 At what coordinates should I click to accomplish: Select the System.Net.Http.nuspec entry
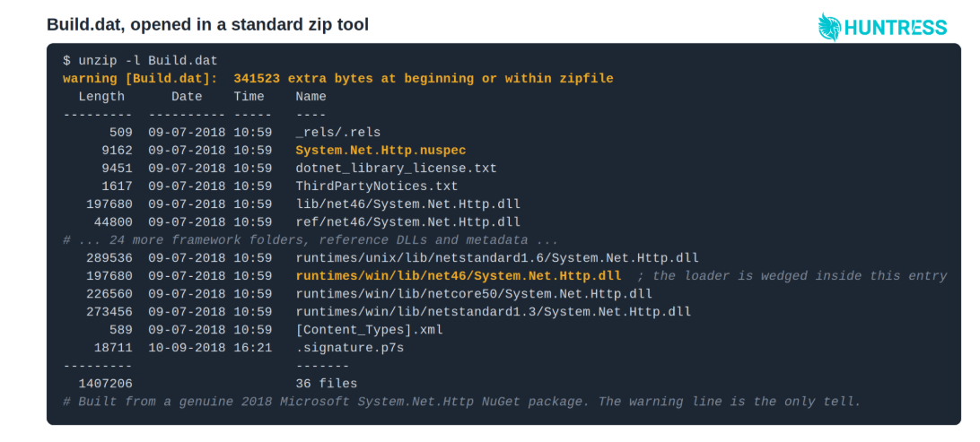pyautogui.click(x=381, y=151)
